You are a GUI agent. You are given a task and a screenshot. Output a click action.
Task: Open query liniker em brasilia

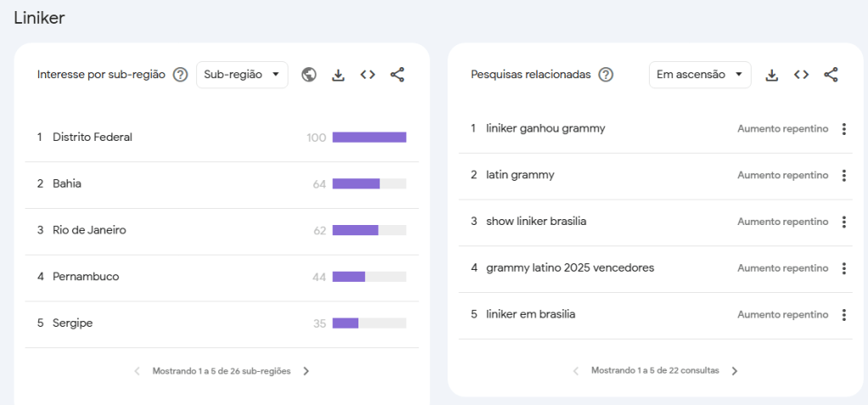coord(530,314)
